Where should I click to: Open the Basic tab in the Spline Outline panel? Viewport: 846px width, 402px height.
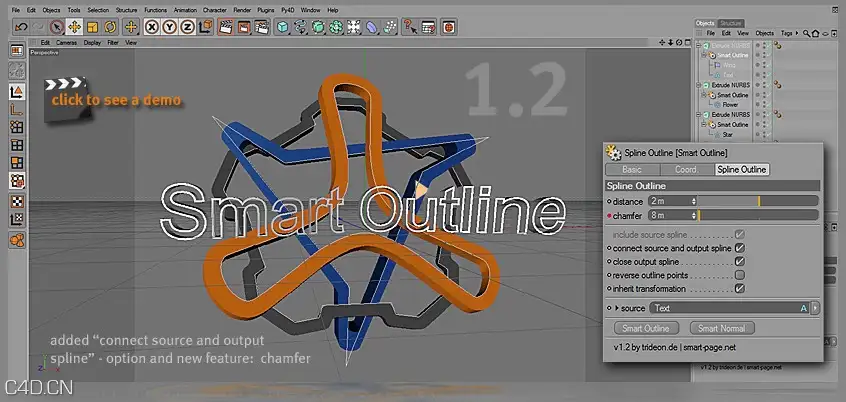pos(632,169)
